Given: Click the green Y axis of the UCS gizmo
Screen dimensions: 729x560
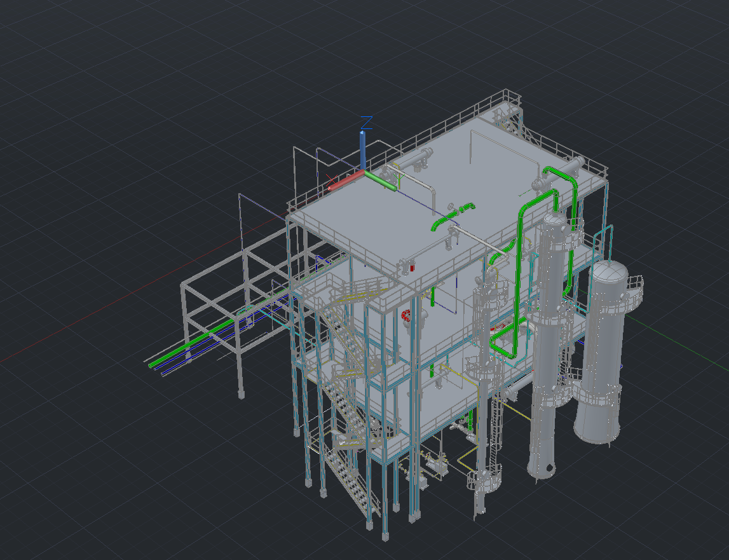Looking at the screenshot, I should click(381, 181).
